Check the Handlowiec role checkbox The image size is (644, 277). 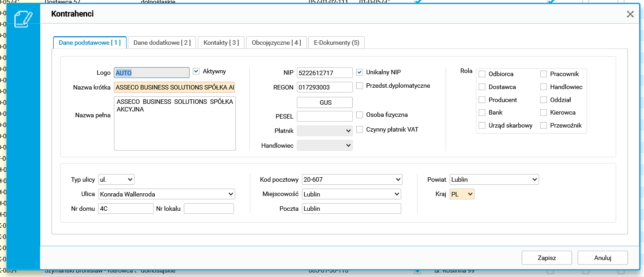pyautogui.click(x=543, y=87)
